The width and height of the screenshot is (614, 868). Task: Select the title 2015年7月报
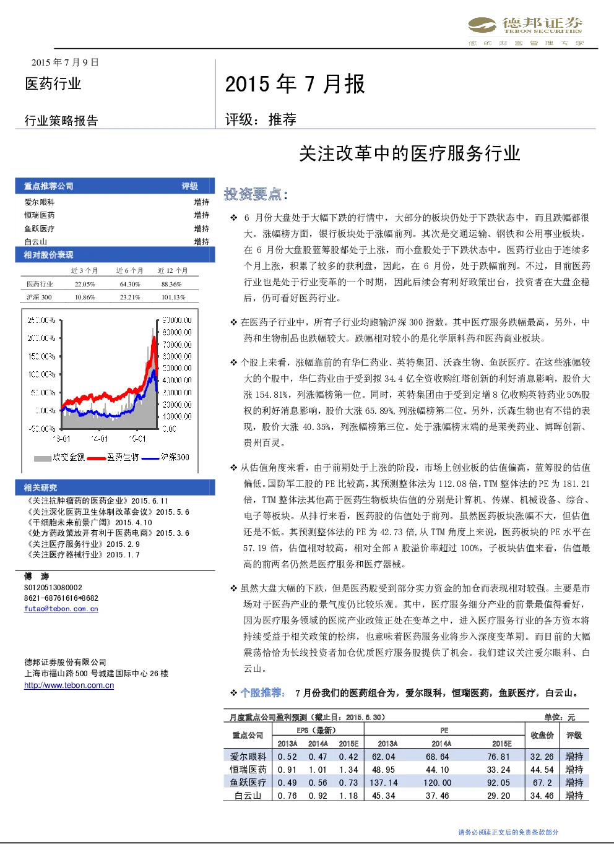pyautogui.click(x=295, y=84)
